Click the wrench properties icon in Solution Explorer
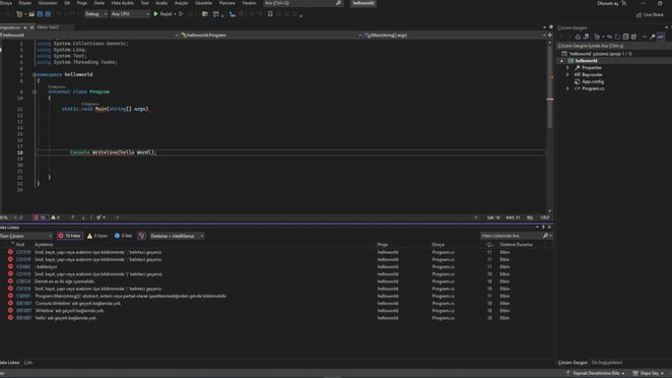 653,37
